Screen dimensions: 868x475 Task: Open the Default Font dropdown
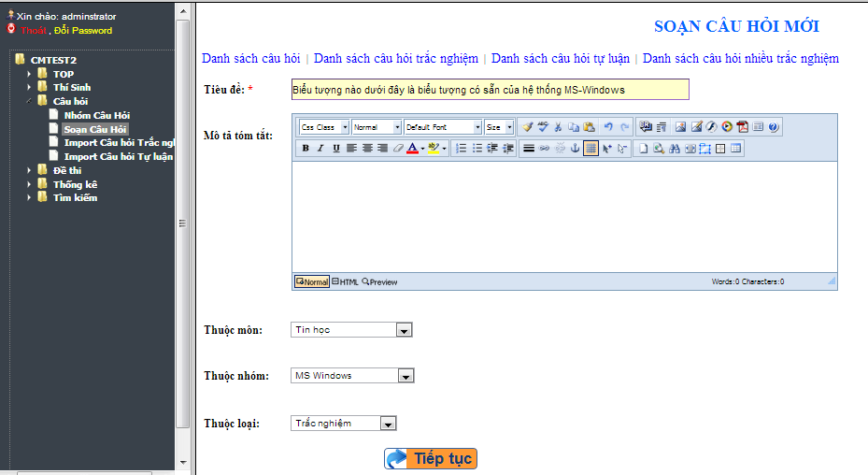[x=443, y=127]
